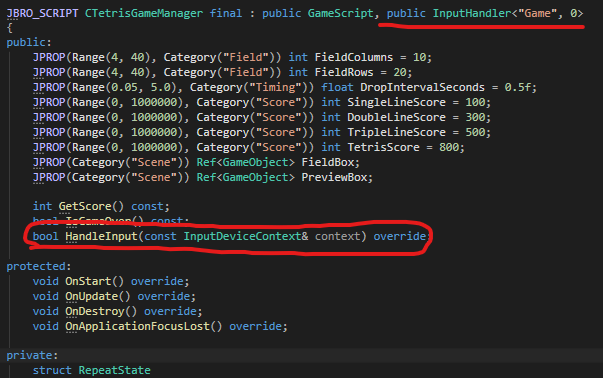The image size is (603, 378).
Task: Click the 'private:' access specifier line
Action: coord(32,355)
